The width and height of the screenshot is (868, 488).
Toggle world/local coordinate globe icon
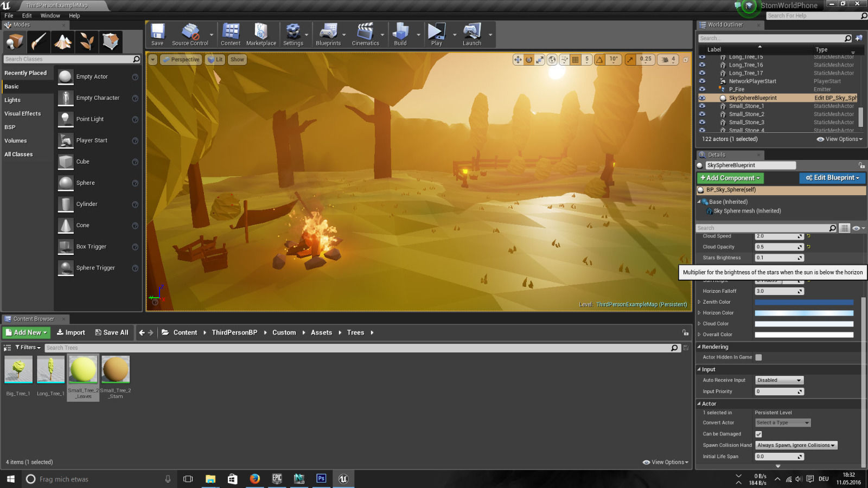(x=552, y=60)
